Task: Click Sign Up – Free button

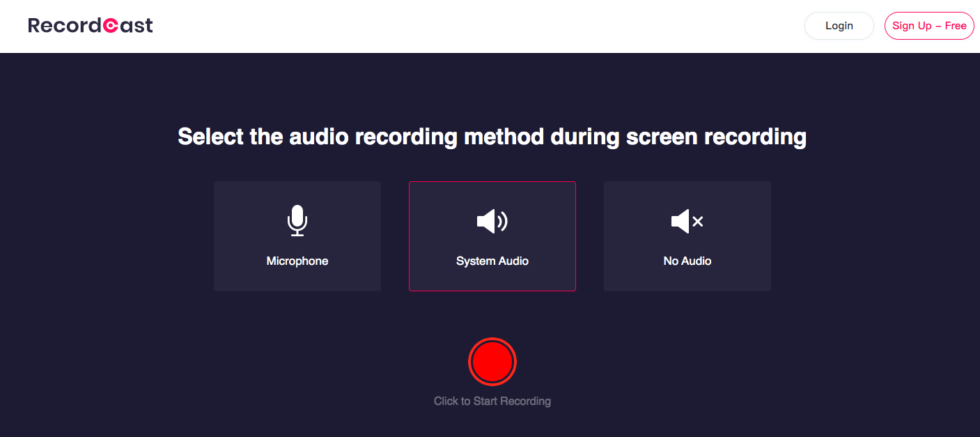Action: [929, 26]
